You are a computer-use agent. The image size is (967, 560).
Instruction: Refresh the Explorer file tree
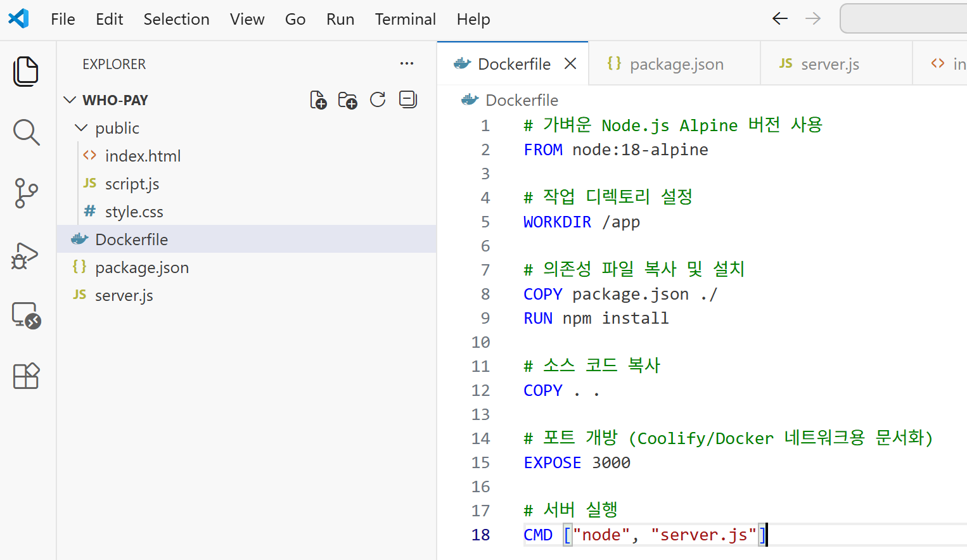tap(378, 100)
